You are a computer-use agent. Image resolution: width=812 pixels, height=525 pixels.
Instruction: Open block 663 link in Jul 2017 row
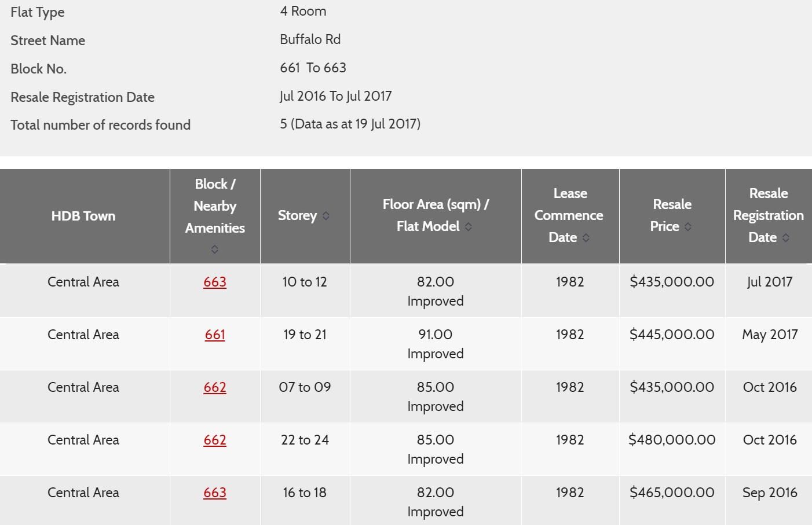(x=215, y=282)
